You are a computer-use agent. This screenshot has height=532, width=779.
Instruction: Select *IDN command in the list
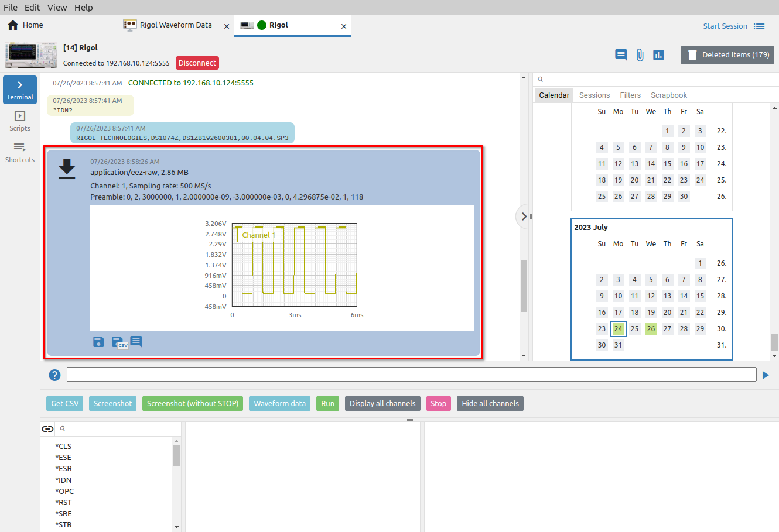tap(63, 480)
